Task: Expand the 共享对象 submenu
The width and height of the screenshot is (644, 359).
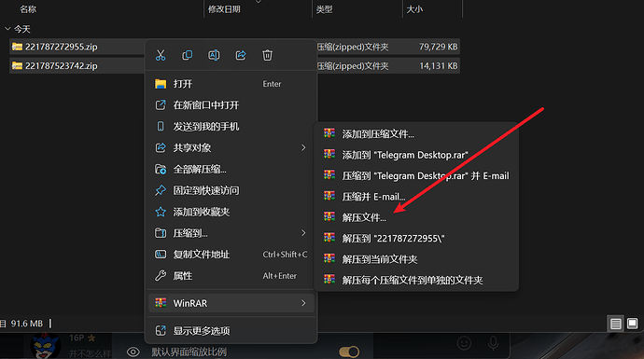Action: [231, 148]
